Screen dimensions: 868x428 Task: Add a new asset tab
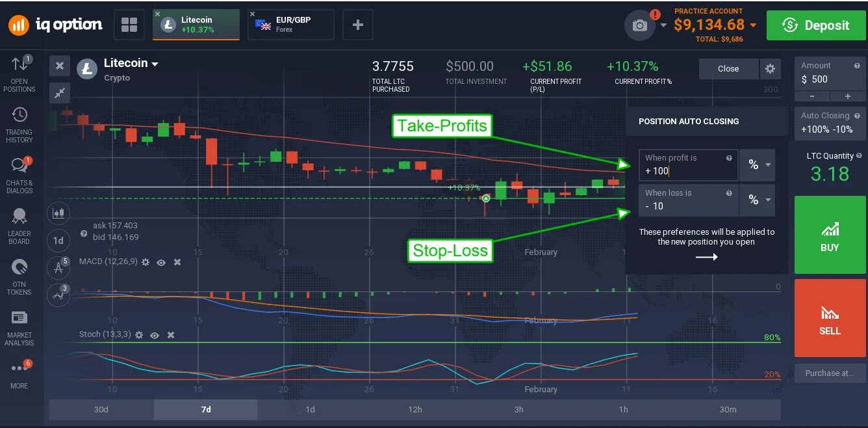(357, 25)
